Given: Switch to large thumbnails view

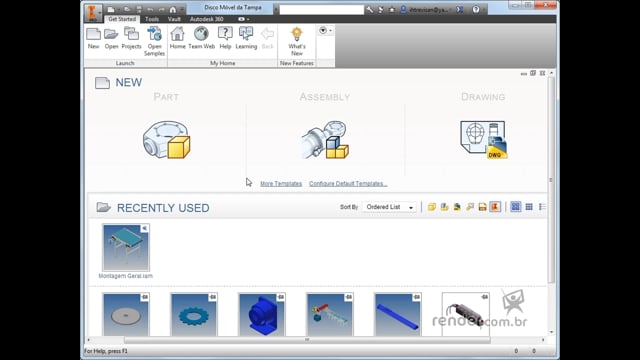Looking at the screenshot, I should pos(516,207).
